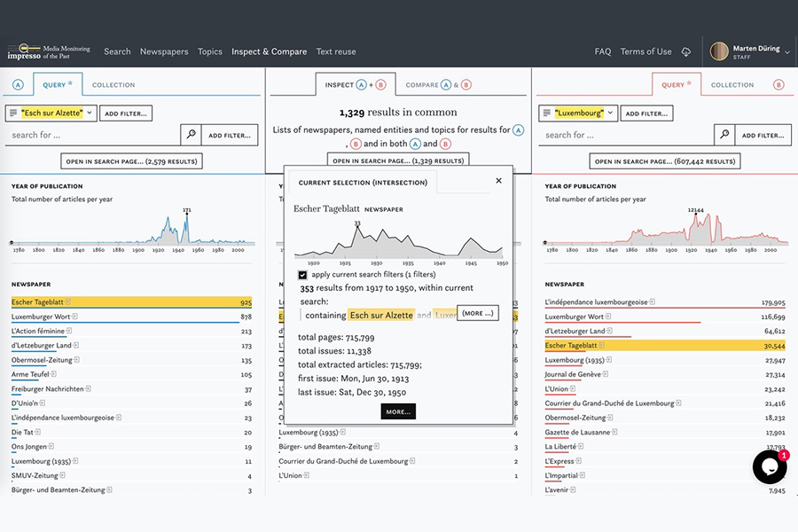Viewport: 798px width, 532px height.
Task: Close the current selection popup
Action: (498, 181)
